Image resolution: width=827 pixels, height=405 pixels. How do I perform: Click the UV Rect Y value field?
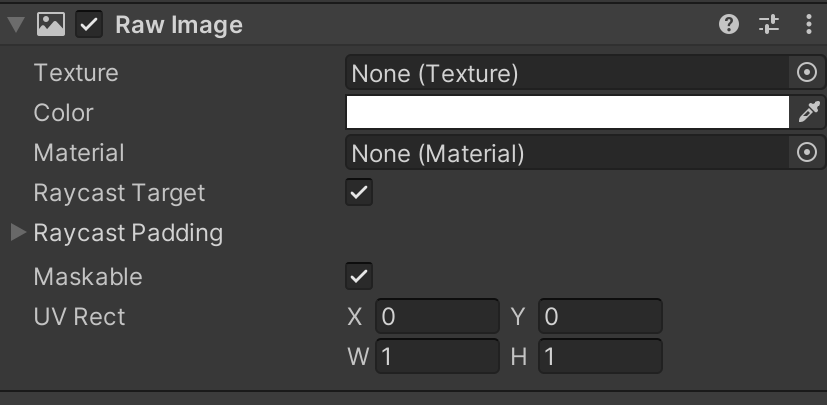point(600,317)
